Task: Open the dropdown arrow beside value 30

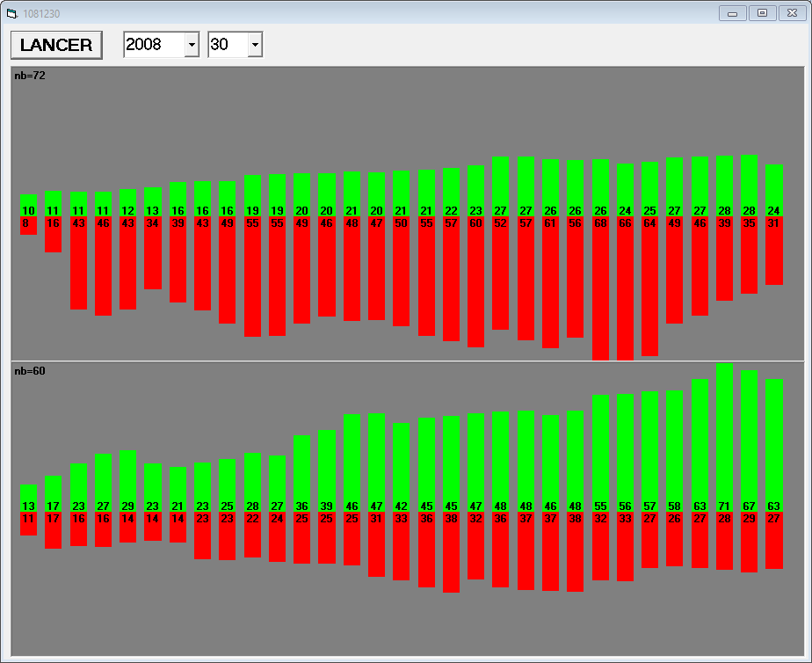Action: (x=255, y=45)
